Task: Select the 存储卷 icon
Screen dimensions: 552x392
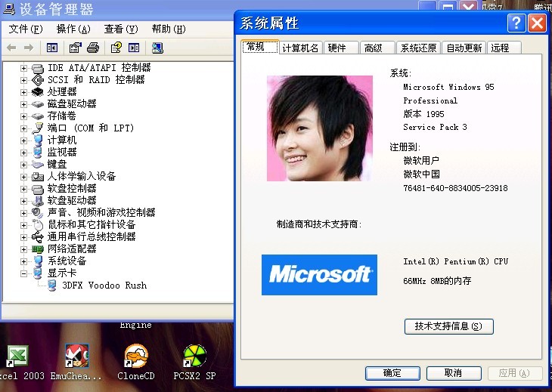Action: [x=37, y=116]
